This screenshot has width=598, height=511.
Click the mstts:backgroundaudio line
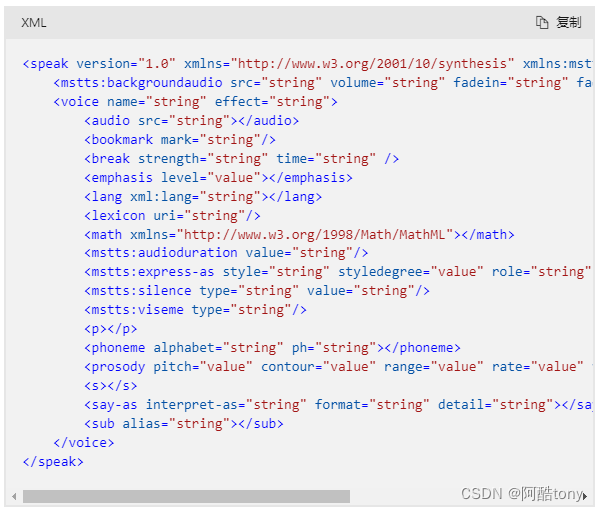323,83
